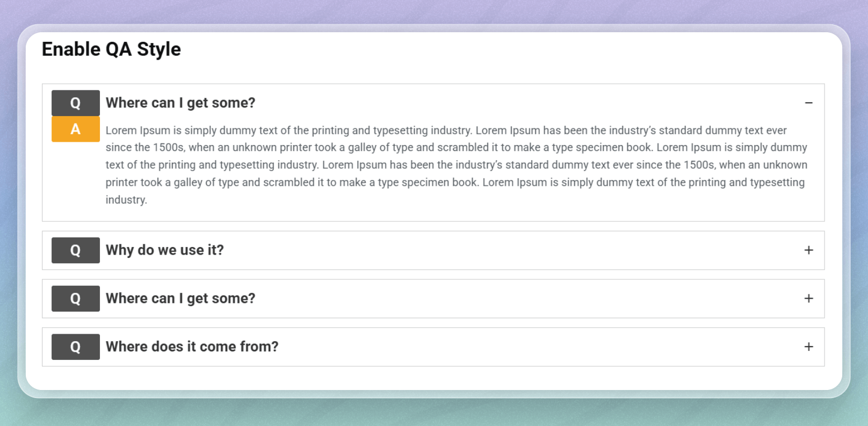Click the collapsed 'Where can I get some?' row
The width and height of the screenshot is (868, 426).
[x=180, y=299]
